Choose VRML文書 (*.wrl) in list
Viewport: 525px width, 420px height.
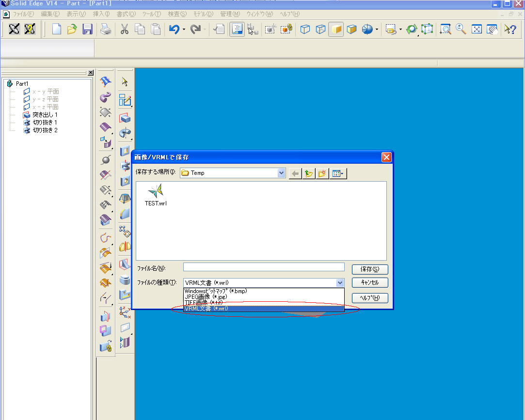(x=264, y=308)
